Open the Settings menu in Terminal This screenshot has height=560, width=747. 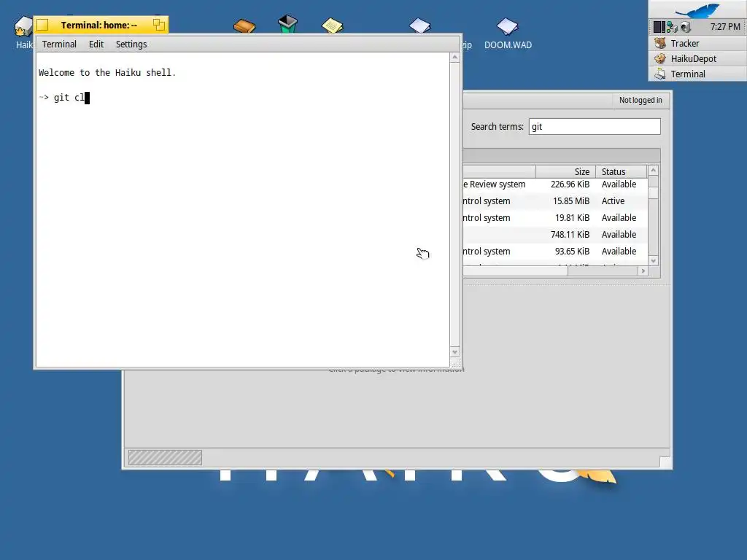(131, 44)
